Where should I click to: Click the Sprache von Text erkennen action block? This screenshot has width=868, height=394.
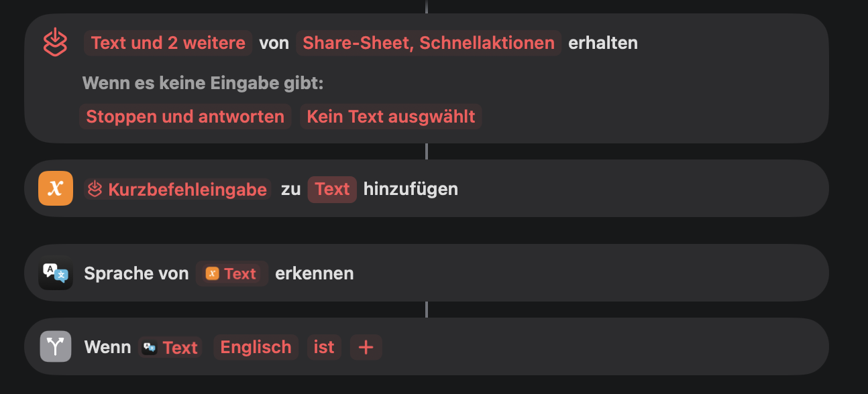537,273
